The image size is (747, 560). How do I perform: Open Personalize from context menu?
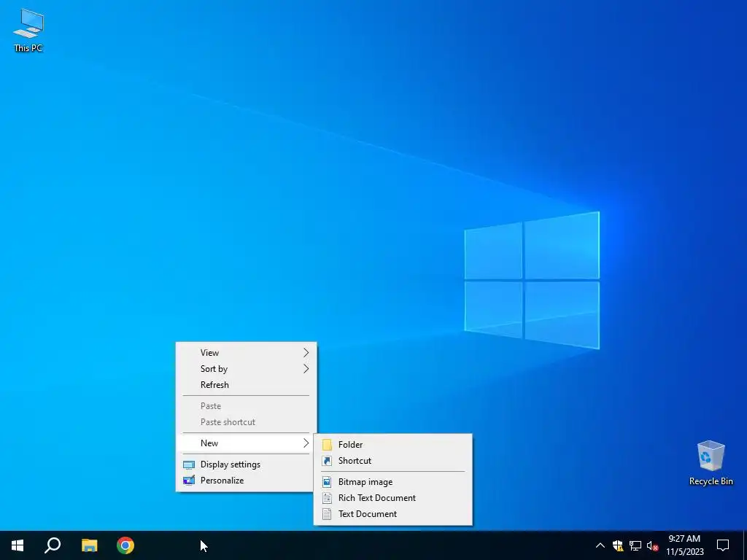(247, 481)
